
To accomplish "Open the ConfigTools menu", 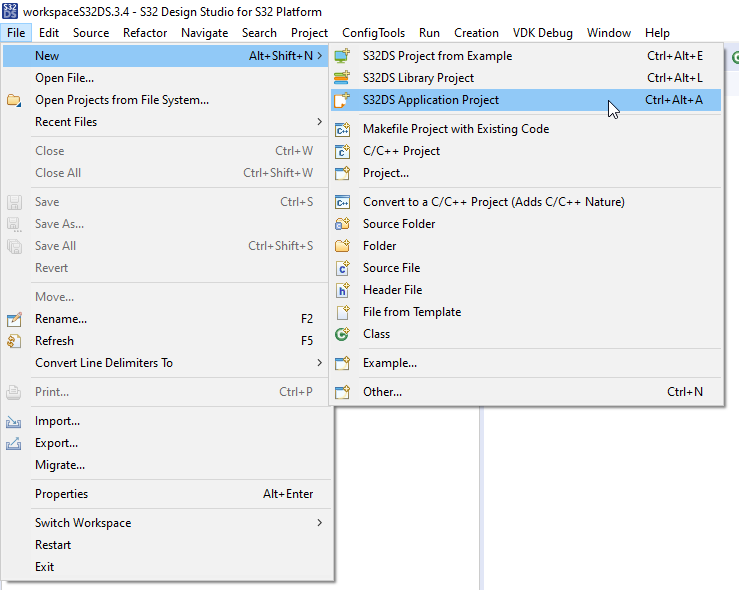I will click(373, 33).
